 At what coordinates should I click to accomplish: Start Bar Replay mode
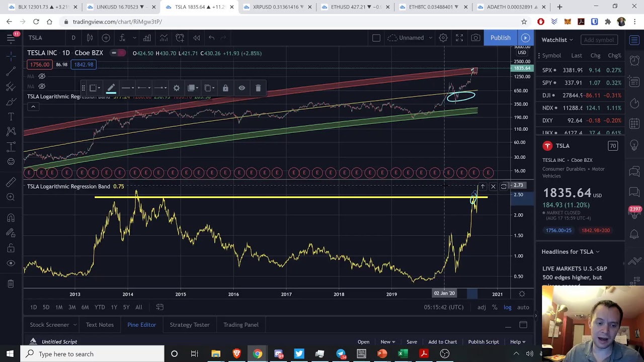pos(197,38)
